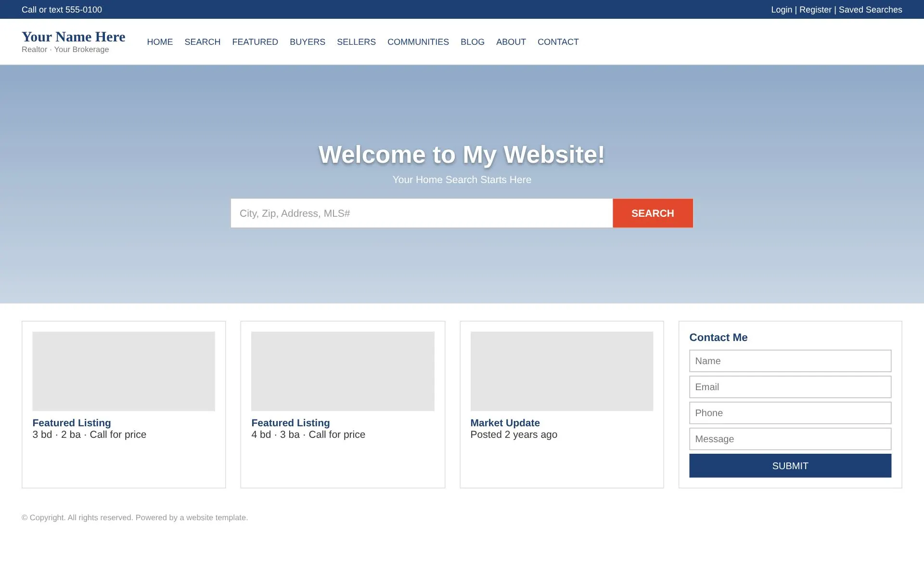Click the Your Name Here logo
Screen dimensions: 924x578
point(74,37)
